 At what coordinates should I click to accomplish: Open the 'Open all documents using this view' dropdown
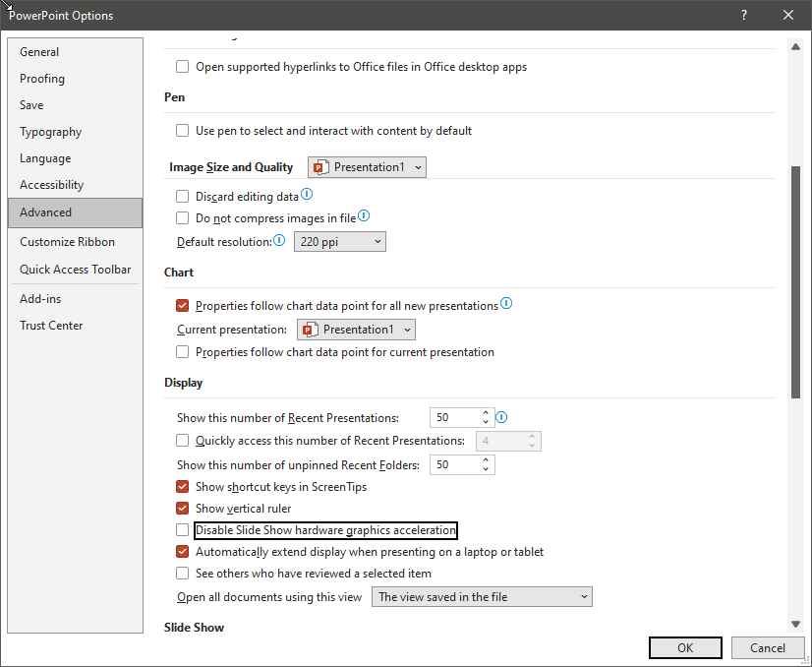click(x=482, y=597)
